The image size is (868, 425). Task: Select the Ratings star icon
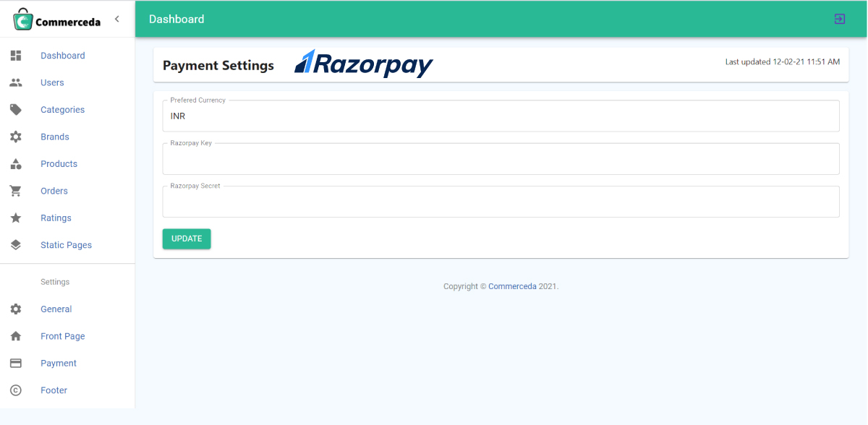pos(16,218)
